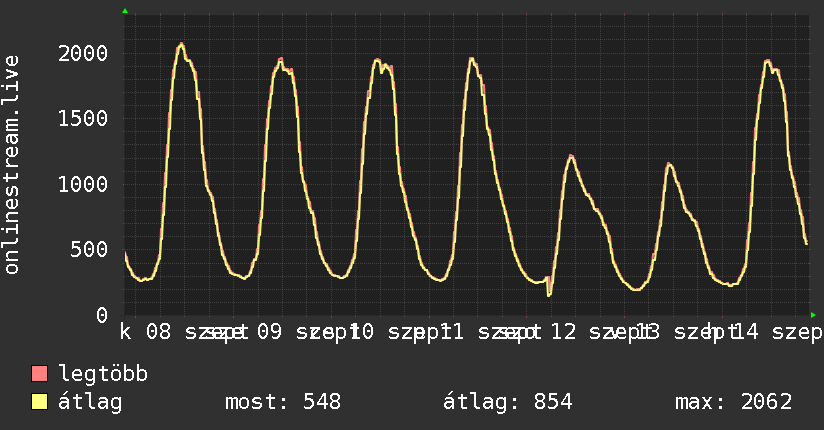
Task: Select the legtöbb legend label
Action: tap(103, 373)
